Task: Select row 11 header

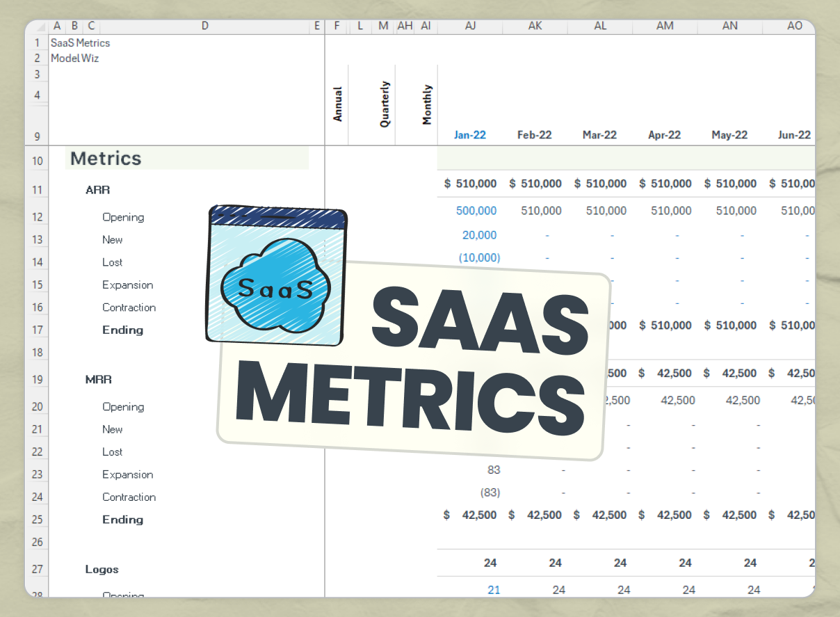Action: pyautogui.click(x=37, y=189)
